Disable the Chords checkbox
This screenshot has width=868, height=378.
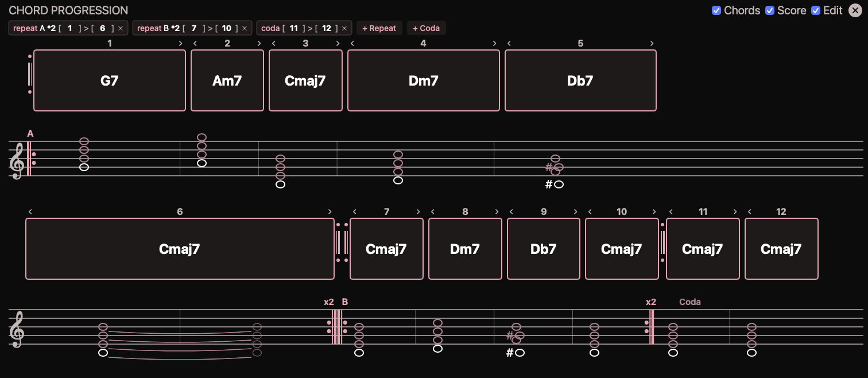[716, 10]
